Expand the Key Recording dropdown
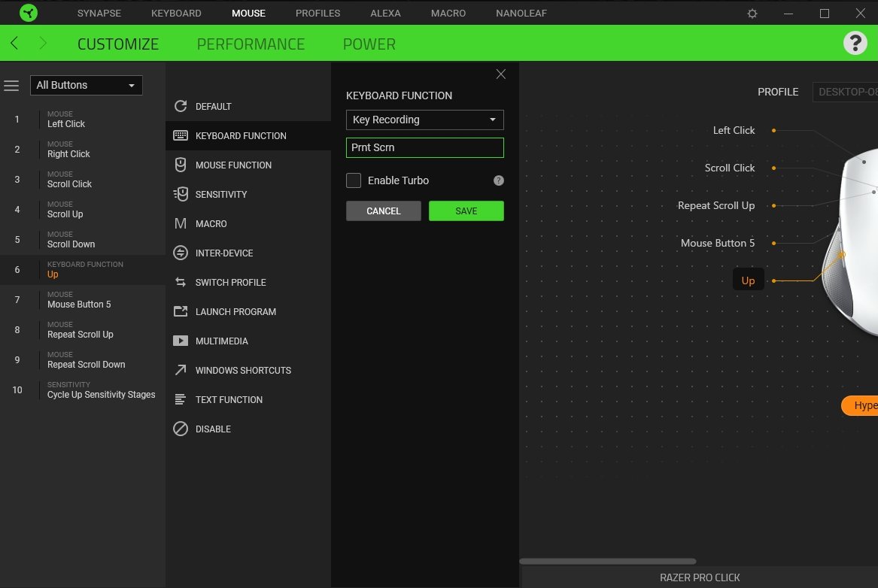Image resolution: width=878 pixels, height=588 pixels. click(x=425, y=120)
